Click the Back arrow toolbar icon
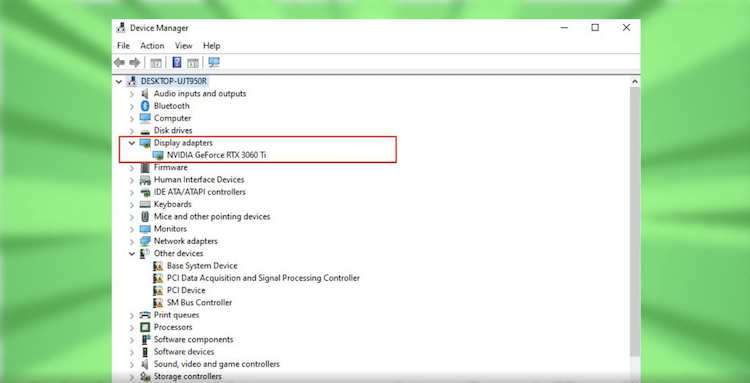This screenshot has height=383, width=750. [120, 63]
